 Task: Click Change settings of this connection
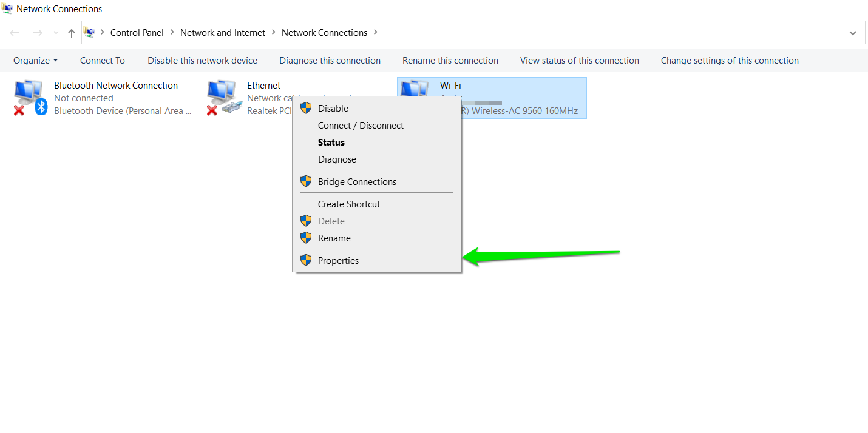coord(730,61)
